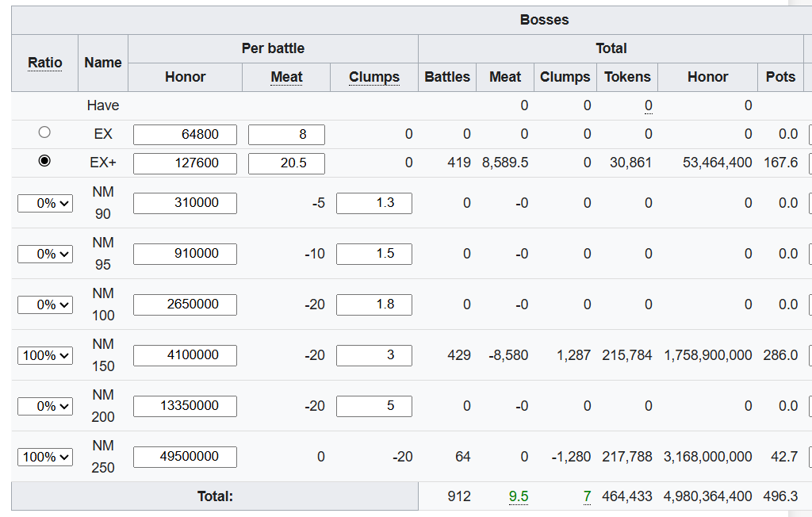Viewport: 812px width, 517px height.
Task: Click the NM 150 tokens value 215,784
Action: point(626,355)
